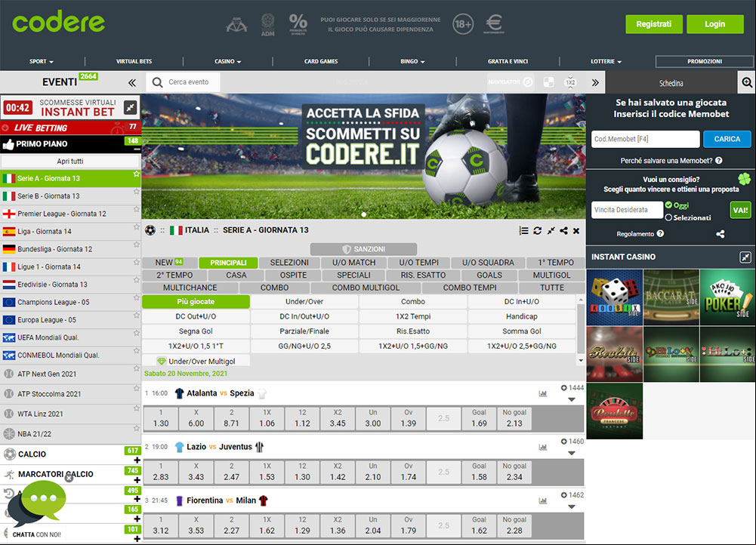Viewport: 756px width, 545px height.
Task: Expand more markets for Fiorentina vs Milan
Action: pos(572,507)
